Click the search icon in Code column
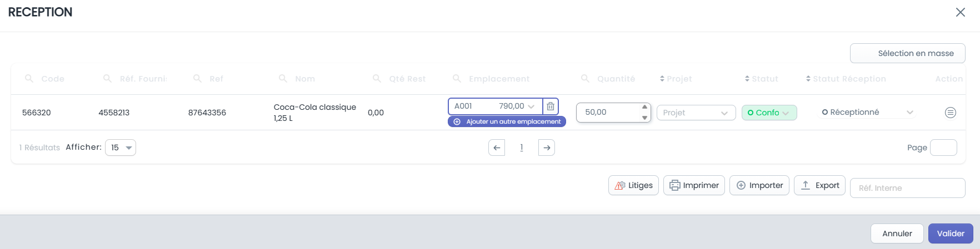This screenshot has height=249, width=980. coord(29,79)
